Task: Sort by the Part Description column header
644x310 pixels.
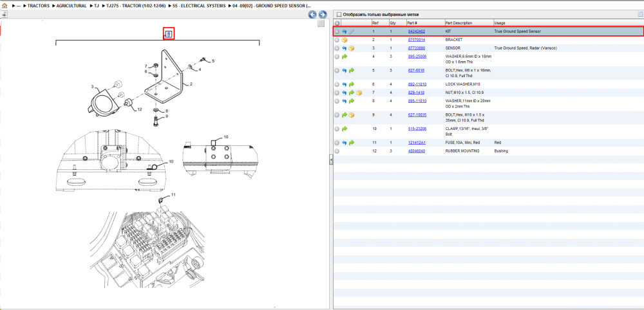Action: click(x=469, y=23)
